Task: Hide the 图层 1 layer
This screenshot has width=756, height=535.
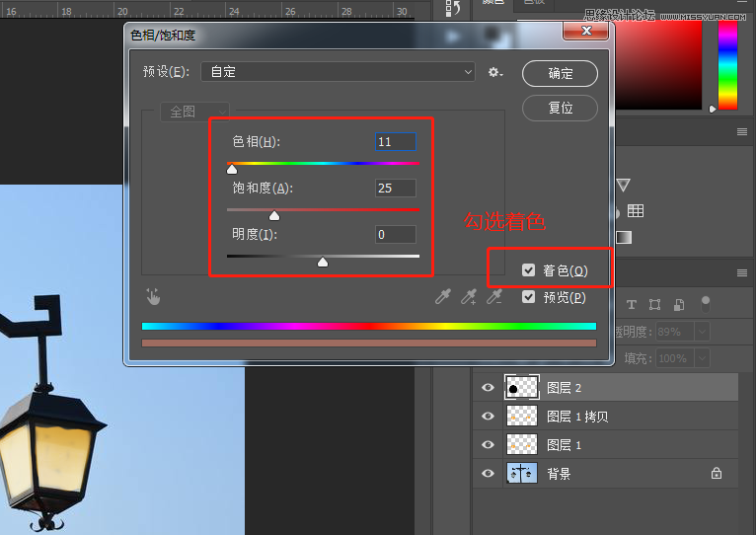Action: [488, 444]
